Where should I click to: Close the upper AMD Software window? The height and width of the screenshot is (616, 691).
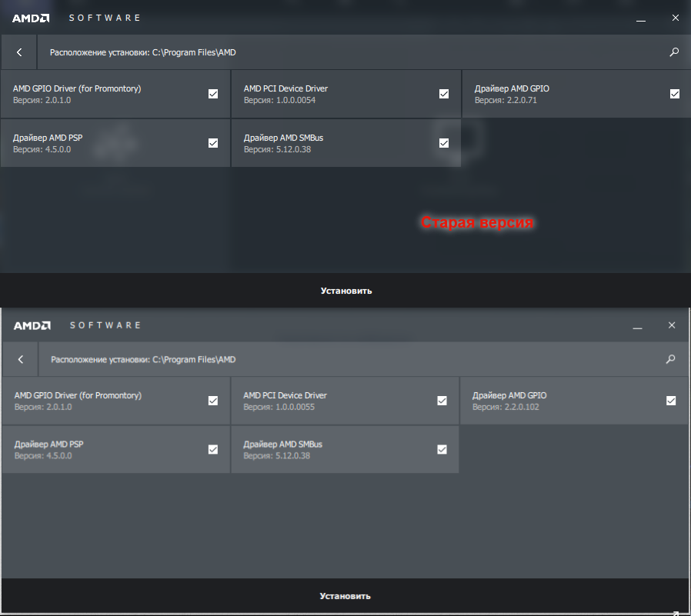point(676,18)
